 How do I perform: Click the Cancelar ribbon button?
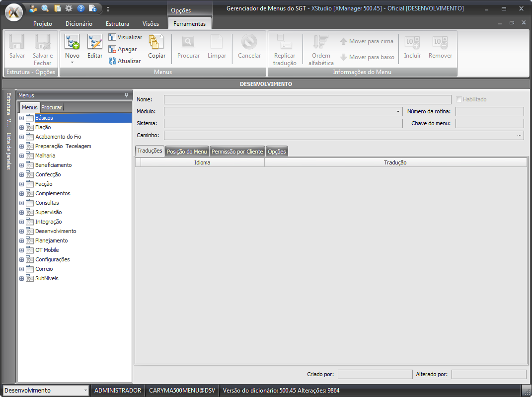[x=249, y=47]
